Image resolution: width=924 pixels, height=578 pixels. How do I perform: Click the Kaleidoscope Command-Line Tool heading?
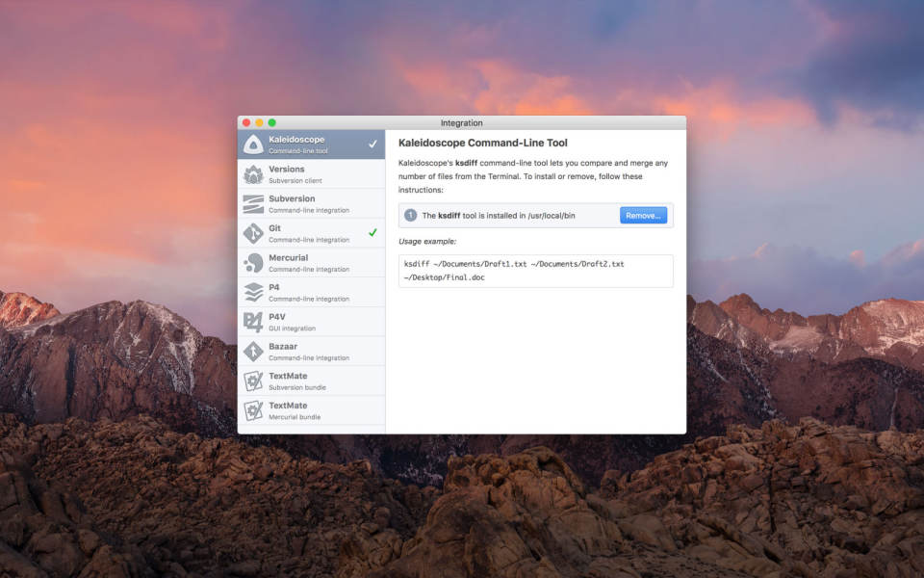[x=482, y=143]
